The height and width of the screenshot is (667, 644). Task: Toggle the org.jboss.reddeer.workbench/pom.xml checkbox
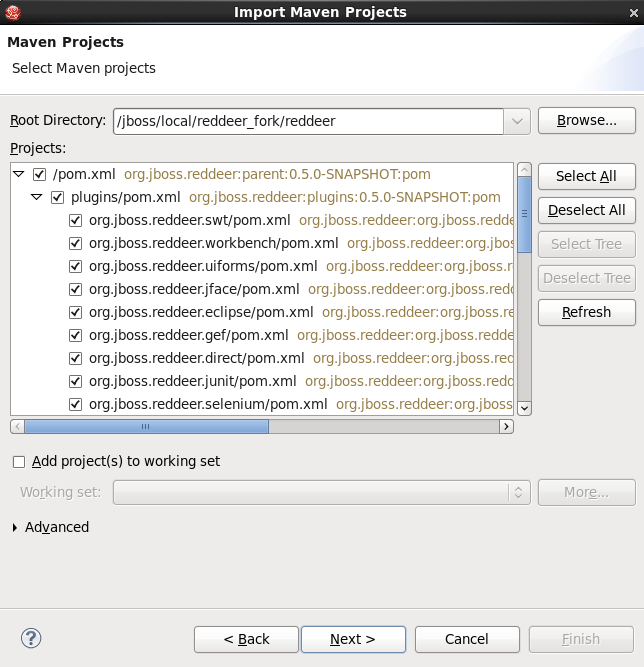(x=75, y=243)
